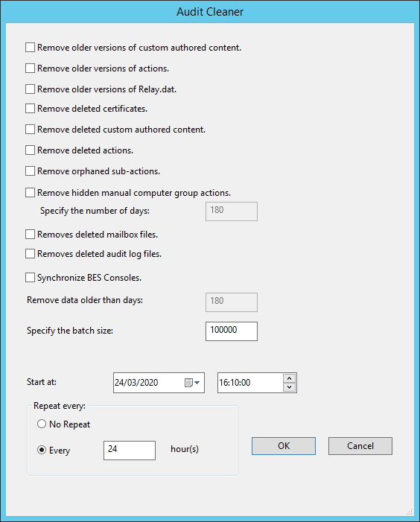420x522 pixels.
Task: Click the 'Start at:' label
Action: coord(42,382)
